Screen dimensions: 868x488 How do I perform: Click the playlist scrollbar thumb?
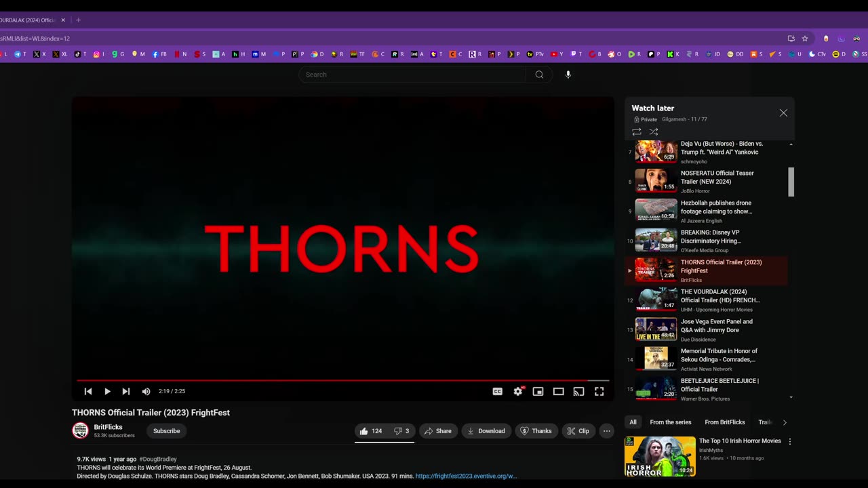[791, 182]
